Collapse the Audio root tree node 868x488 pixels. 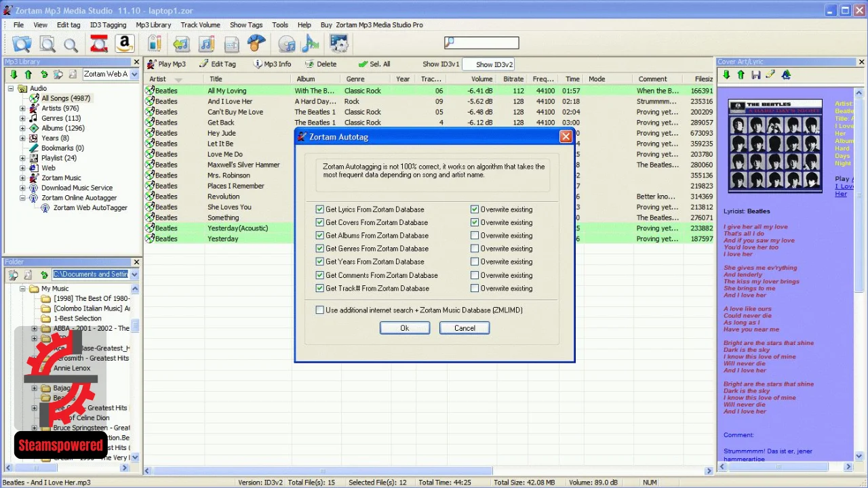[x=11, y=88]
